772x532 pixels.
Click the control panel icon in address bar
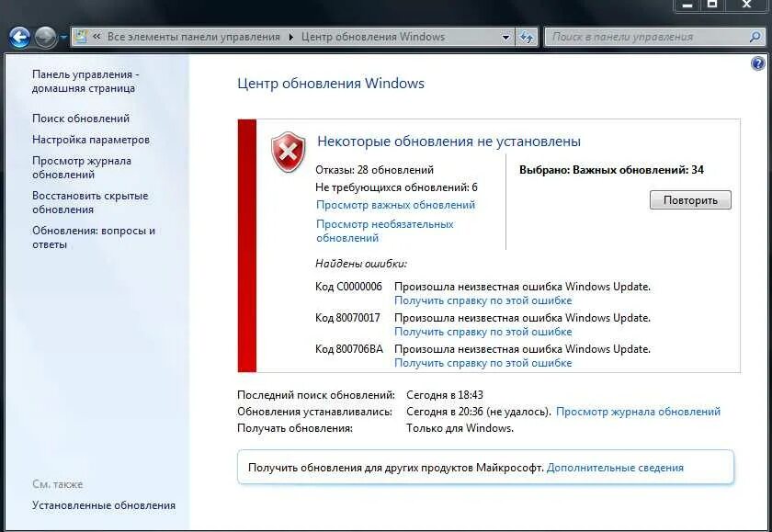pos(81,37)
